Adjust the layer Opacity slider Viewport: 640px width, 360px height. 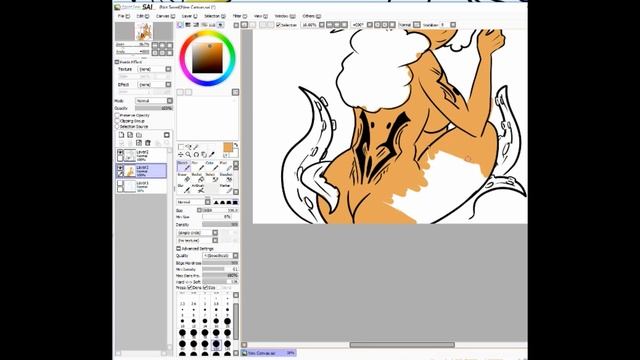click(154, 108)
